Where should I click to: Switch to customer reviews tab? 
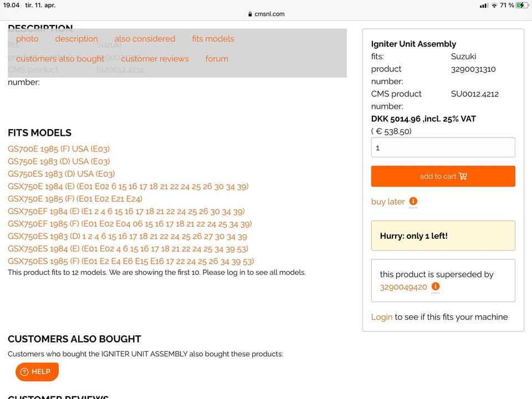coord(155,59)
